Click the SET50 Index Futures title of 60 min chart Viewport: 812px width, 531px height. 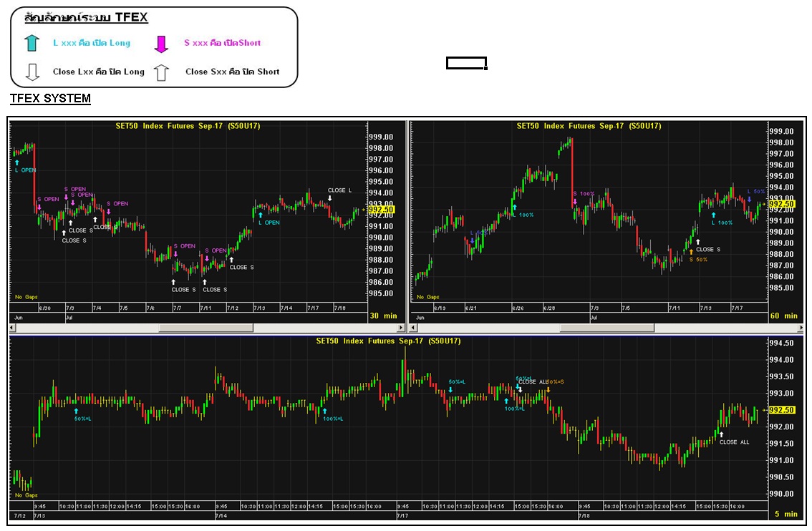pyautogui.click(x=589, y=126)
